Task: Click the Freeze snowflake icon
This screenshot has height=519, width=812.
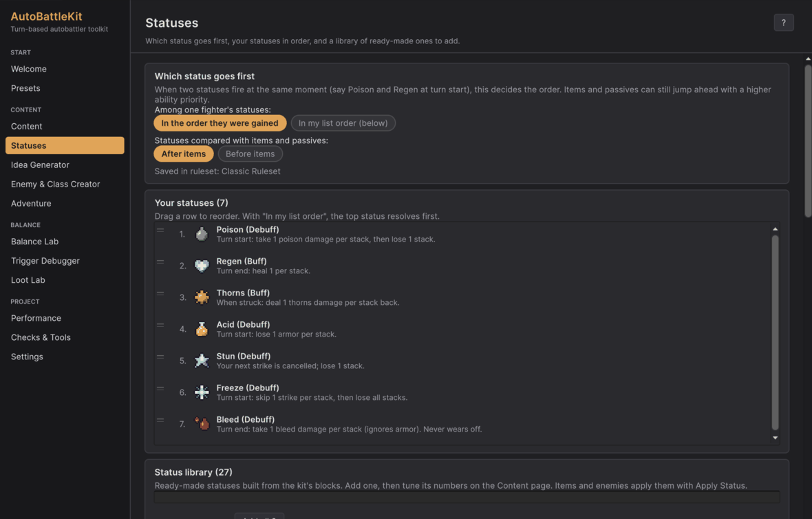Action: [202, 392]
